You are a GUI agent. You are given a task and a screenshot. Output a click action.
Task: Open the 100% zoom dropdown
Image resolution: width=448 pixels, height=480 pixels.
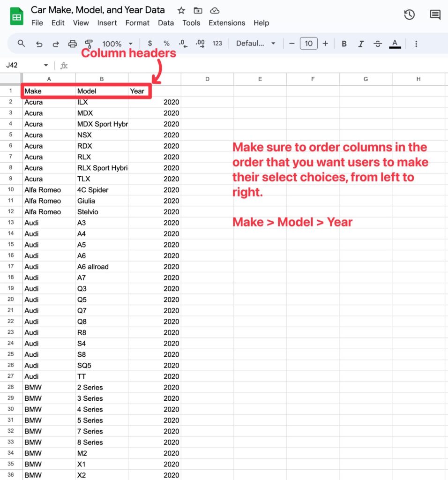tap(117, 44)
